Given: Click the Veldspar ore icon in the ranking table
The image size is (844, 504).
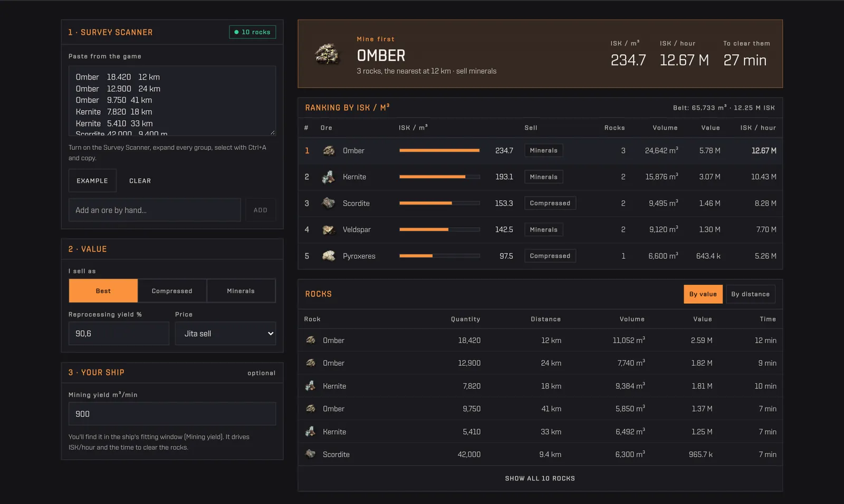Looking at the screenshot, I should coord(329,230).
